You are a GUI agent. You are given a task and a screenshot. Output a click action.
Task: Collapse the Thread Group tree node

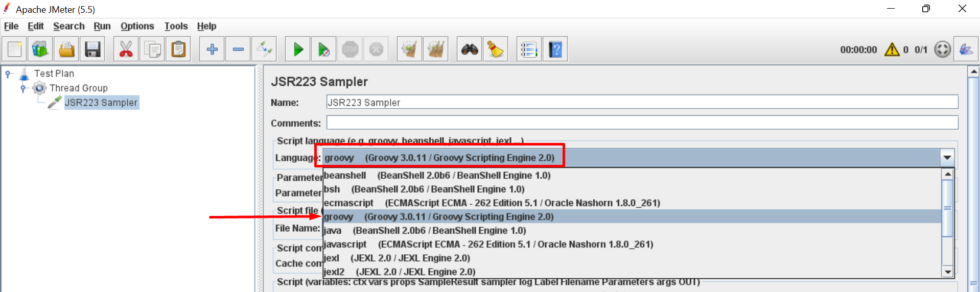tap(24, 88)
